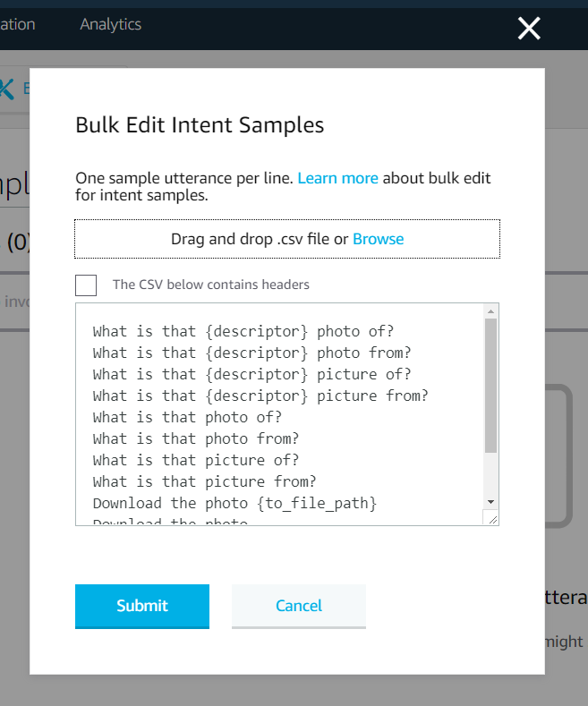
Task: Place cursor in 'What is that photo of?' line
Action: pyautogui.click(x=187, y=417)
